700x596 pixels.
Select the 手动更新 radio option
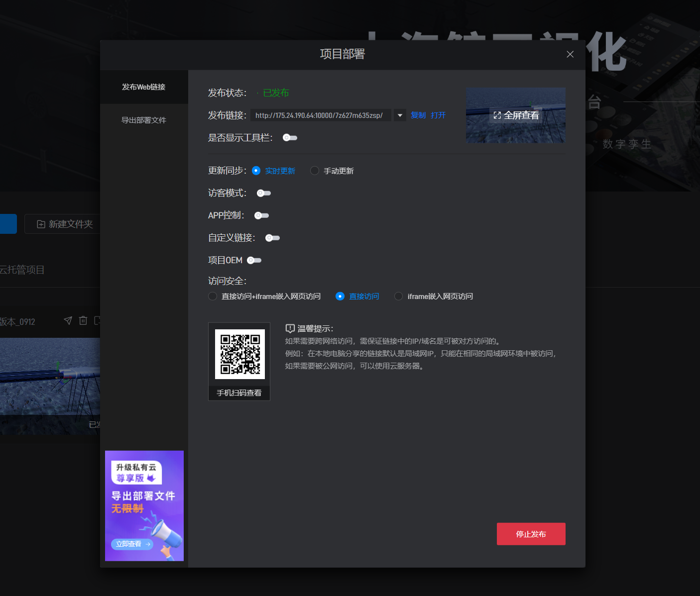(x=315, y=171)
